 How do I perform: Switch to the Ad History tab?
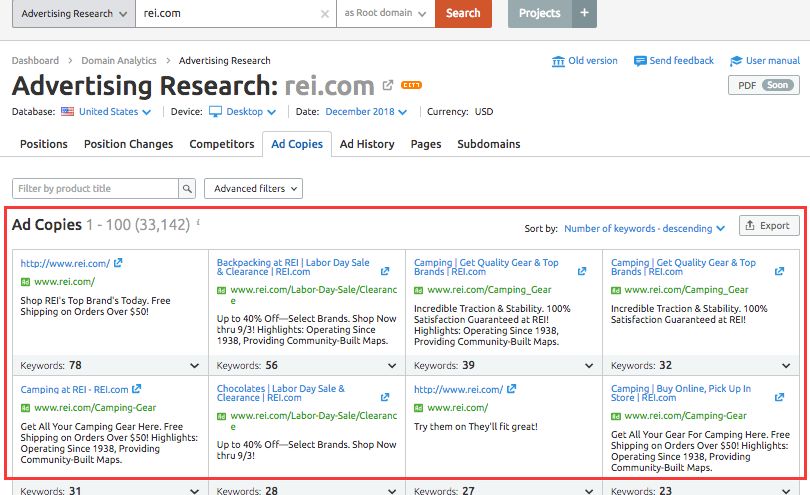pyautogui.click(x=367, y=144)
